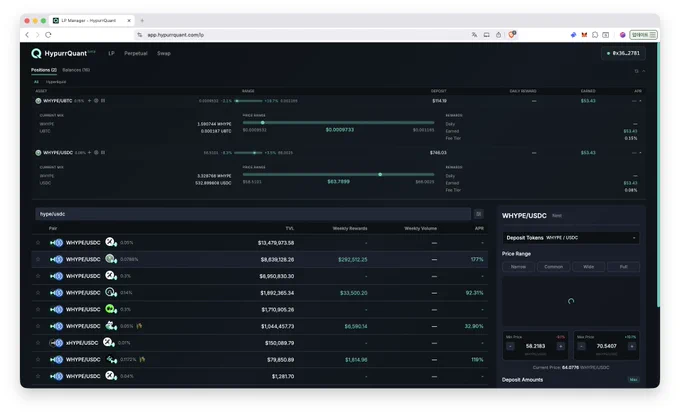The height and width of the screenshot is (415, 680).
Task: Filter positions by Hyperliquid
Action: tap(56, 82)
